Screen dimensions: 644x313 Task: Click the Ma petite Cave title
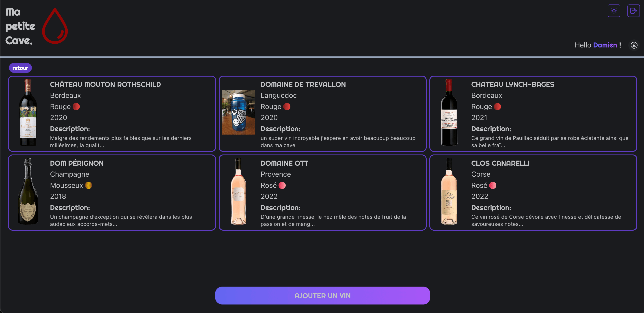[20, 26]
